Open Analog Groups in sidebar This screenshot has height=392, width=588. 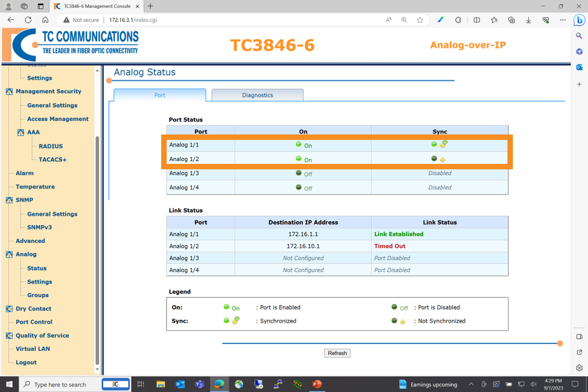tap(38, 295)
